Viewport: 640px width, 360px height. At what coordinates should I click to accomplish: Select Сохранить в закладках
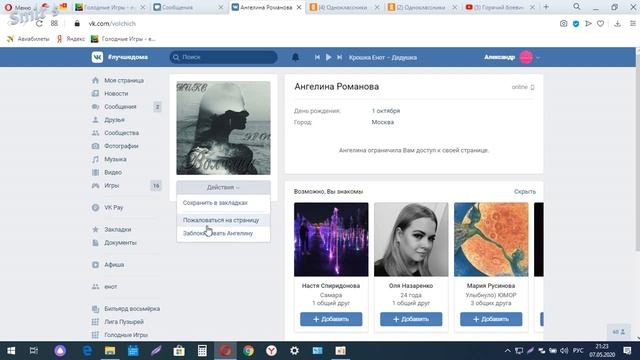[x=223, y=203]
